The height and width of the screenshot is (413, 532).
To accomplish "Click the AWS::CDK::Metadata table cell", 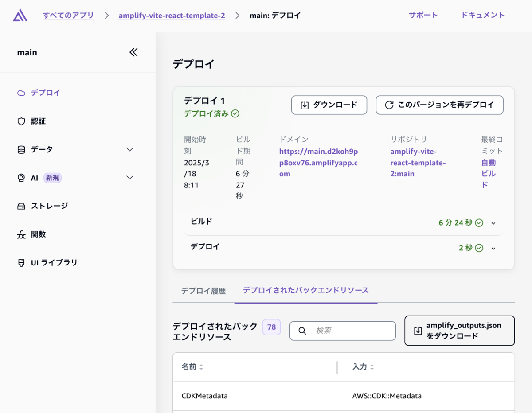I will (387, 396).
